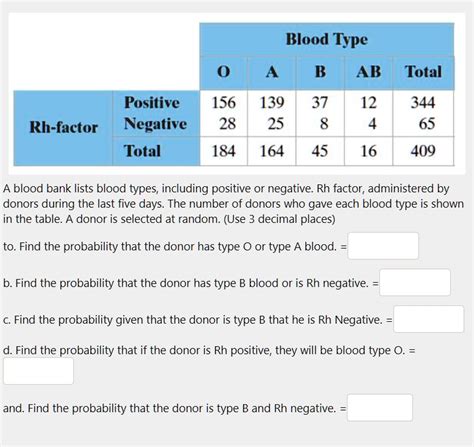Click the cell showing 139
This screenshot has height=447, width=474.
coord(272,102)
